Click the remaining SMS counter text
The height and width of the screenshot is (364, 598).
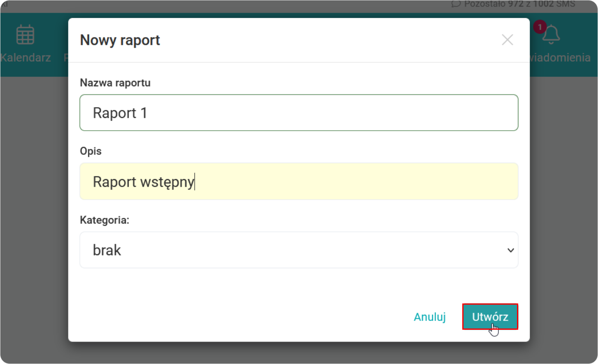click(x=519, y=4)
